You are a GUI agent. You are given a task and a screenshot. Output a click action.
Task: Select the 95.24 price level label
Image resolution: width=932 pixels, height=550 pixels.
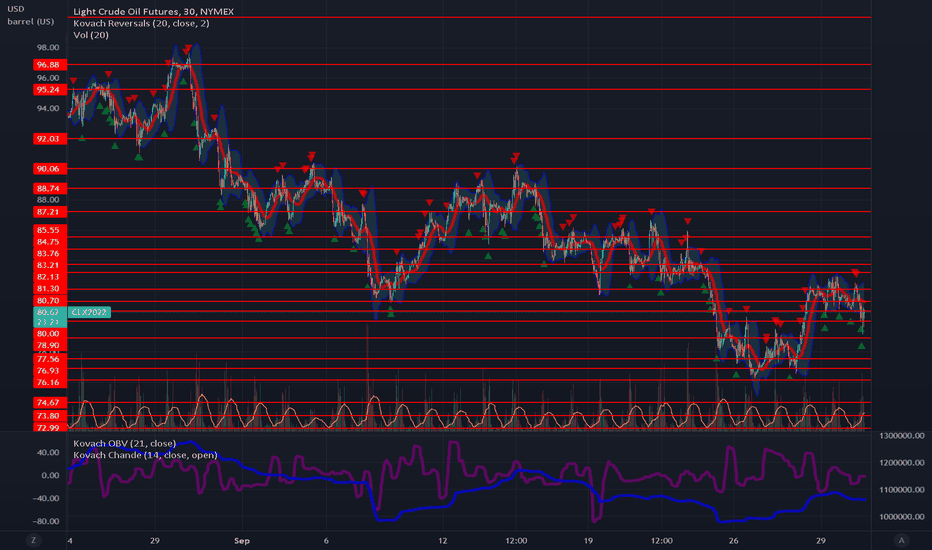click(x=49, y=89)
